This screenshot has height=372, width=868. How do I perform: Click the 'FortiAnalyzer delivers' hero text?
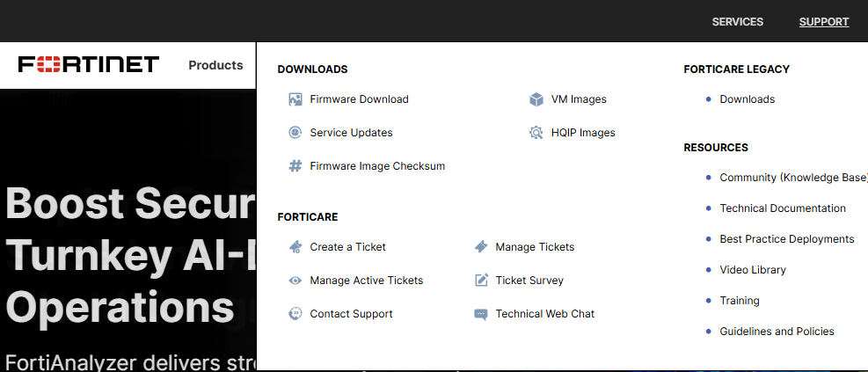coord(131,362)
